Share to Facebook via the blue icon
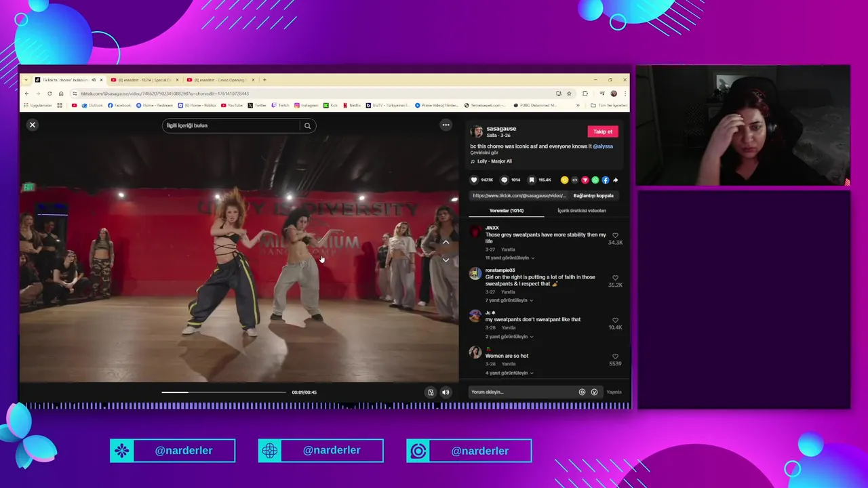Screen dimensions: 868x488 [x=605, y=180]
